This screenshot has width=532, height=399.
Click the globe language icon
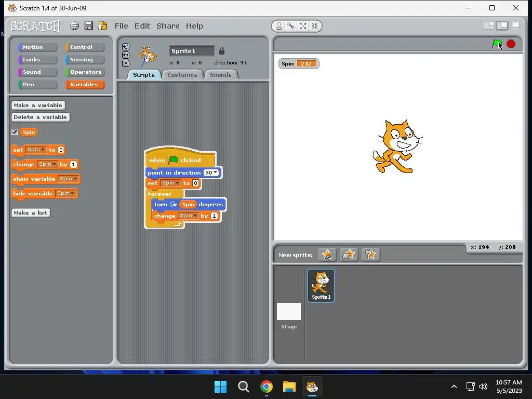pos(74,26)
